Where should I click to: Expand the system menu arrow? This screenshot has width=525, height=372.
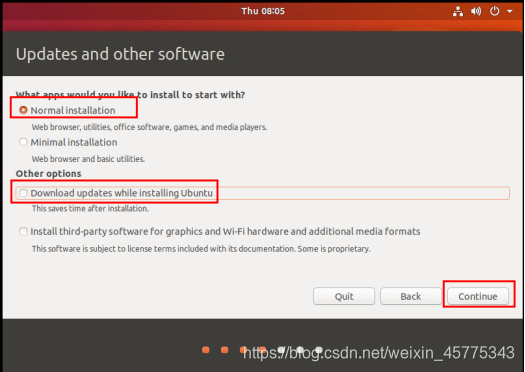(510, 11)
